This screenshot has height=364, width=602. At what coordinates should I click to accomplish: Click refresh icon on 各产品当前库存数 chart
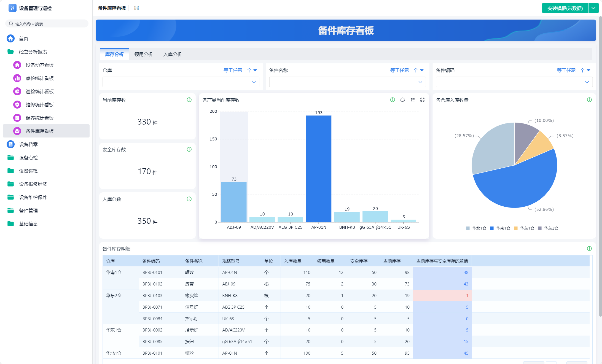click(x=402, y=100)
